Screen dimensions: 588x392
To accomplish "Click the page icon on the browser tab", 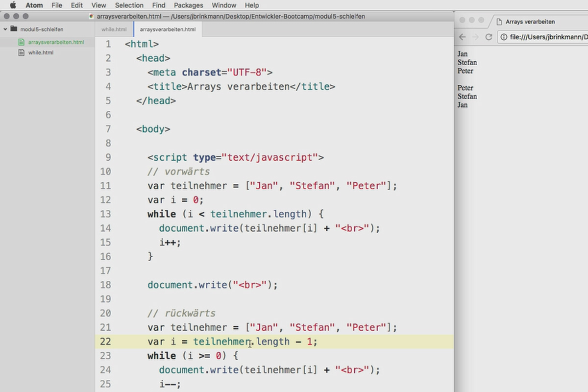I will (x=499, y=22).
